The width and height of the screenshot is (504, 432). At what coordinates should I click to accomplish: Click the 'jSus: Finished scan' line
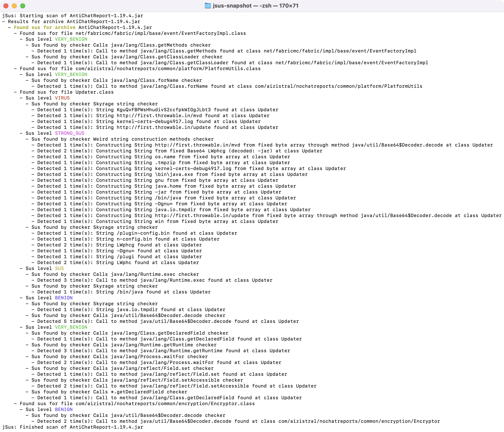(x=72, y=427)
